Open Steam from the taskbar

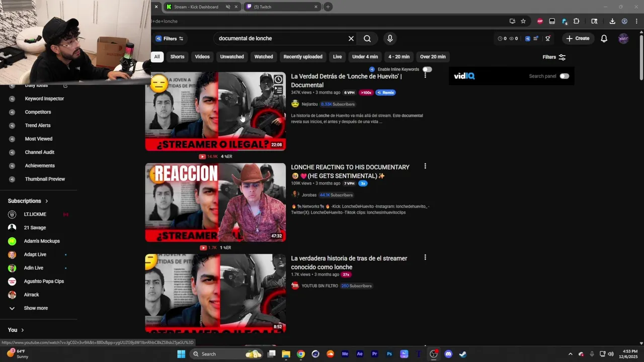(463, 354)
